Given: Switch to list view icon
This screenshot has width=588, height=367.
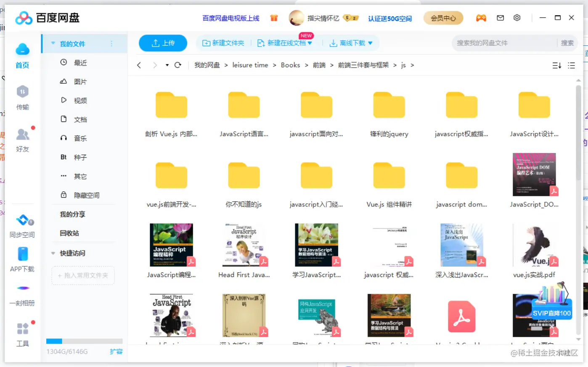Looking at the screenshot, I should (x=571, y=65).
